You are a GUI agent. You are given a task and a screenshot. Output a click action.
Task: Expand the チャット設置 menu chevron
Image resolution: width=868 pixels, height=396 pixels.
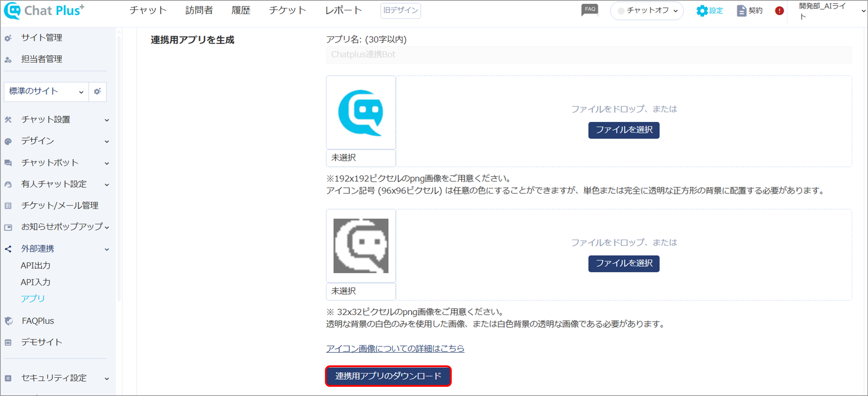pyautogui.click(x=107, y=120)
